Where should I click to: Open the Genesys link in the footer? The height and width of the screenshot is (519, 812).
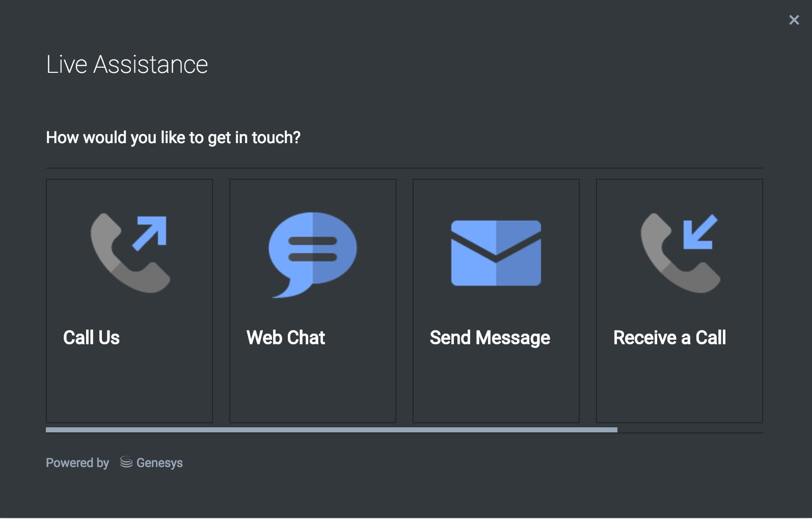point(159,462)
